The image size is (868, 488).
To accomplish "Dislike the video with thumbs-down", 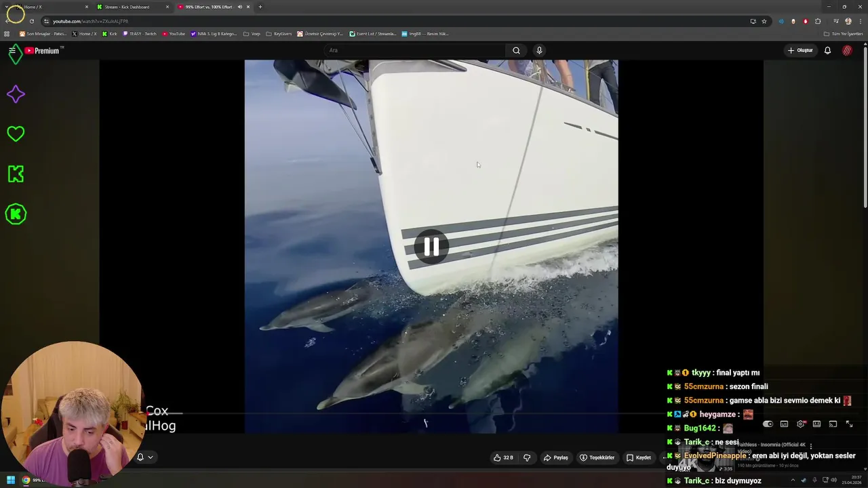I will coord(527,457).
